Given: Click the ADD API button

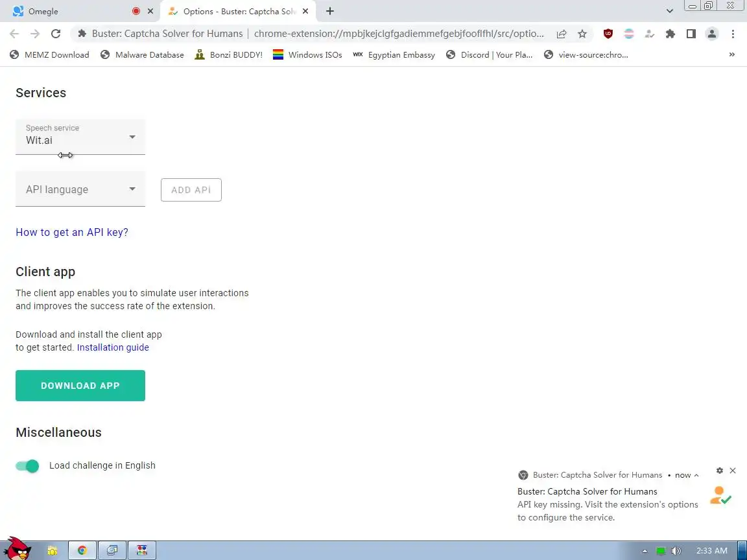Looking at the screenshot, I should coord(191,190).
